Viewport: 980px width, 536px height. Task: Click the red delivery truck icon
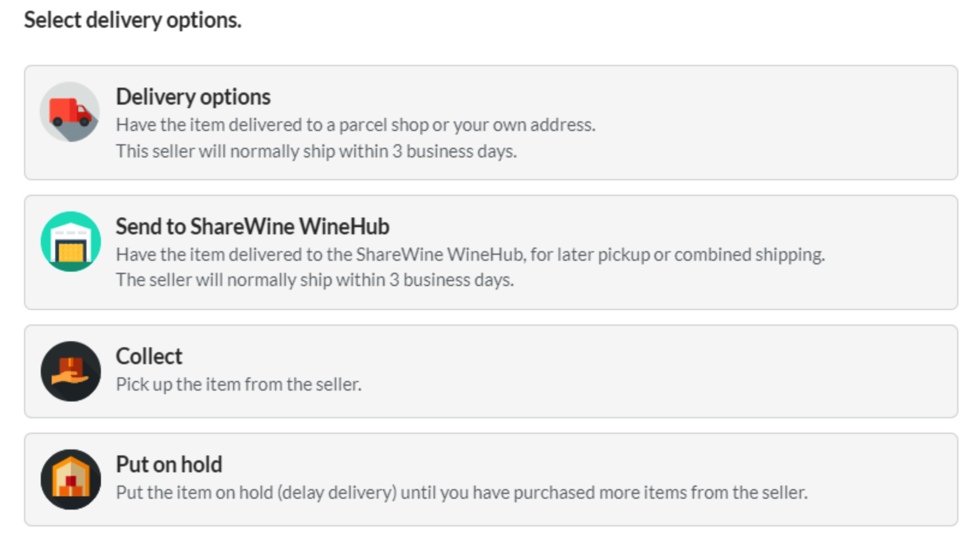(70, 112)
